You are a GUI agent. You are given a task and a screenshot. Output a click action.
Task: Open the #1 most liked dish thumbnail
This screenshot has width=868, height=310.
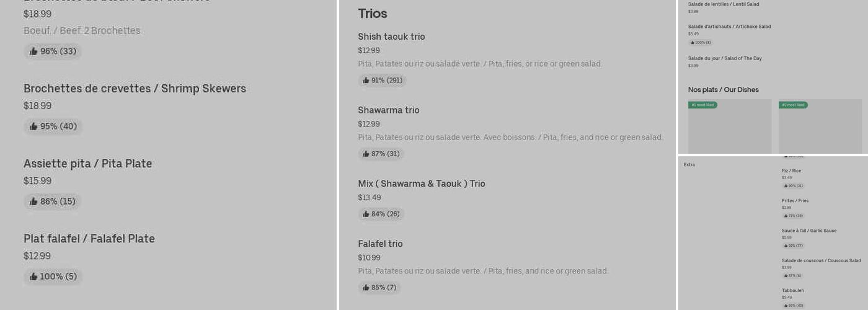click(x=729, y=127)
